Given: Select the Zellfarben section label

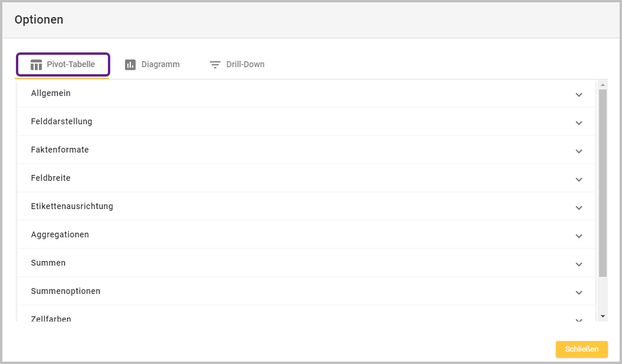Looking at the screenshot, I should 51,319.
